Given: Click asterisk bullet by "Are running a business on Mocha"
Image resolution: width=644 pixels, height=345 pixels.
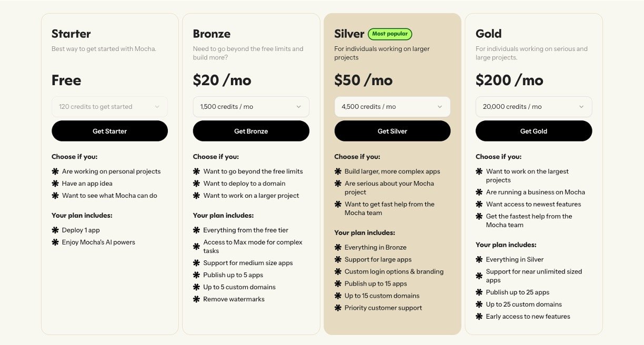Looking at the screenshot, I should click(x=479, y=192).
